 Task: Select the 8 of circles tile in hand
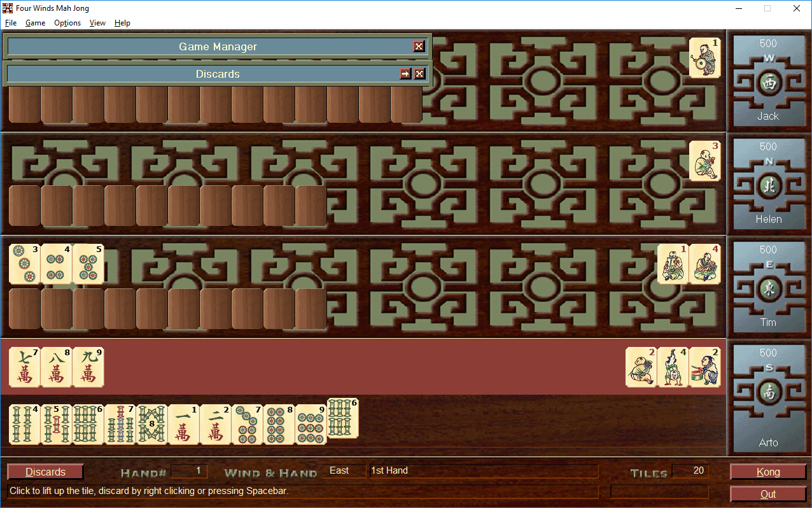[279, 425]
